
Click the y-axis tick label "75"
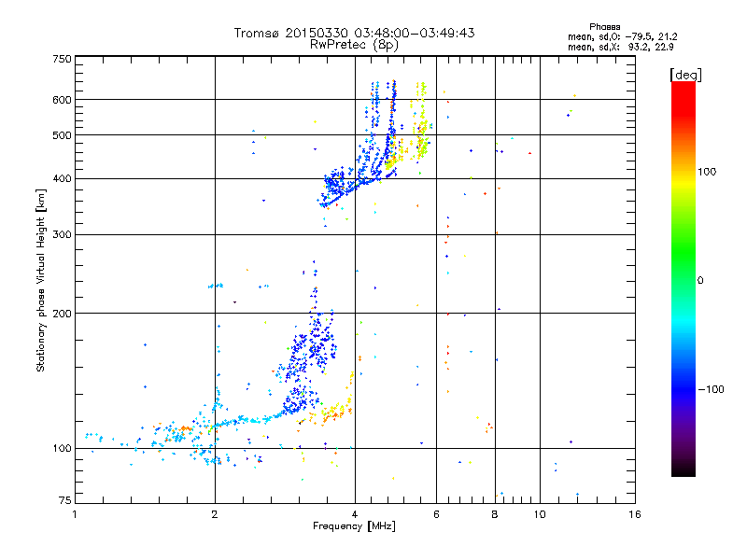tap(65, 500)
